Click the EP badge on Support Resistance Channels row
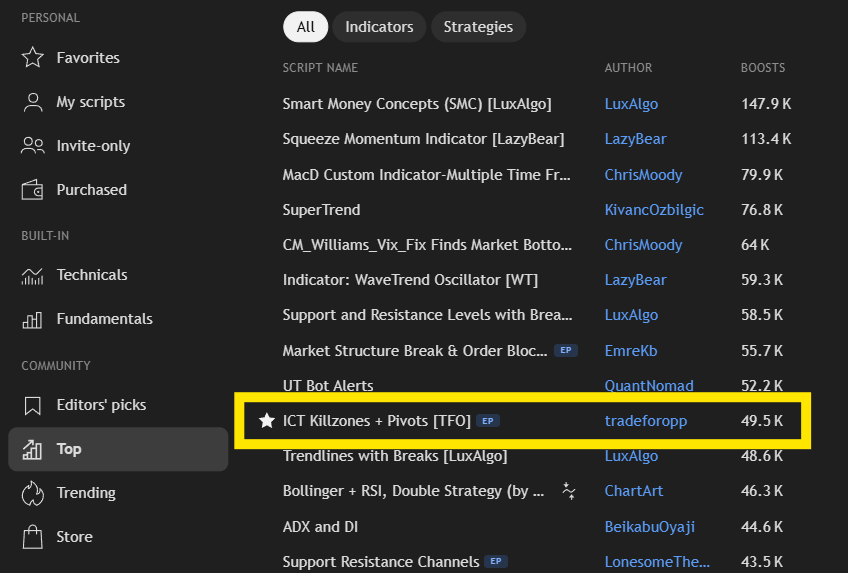The image size is (848, 573). (x=496, y=561)
